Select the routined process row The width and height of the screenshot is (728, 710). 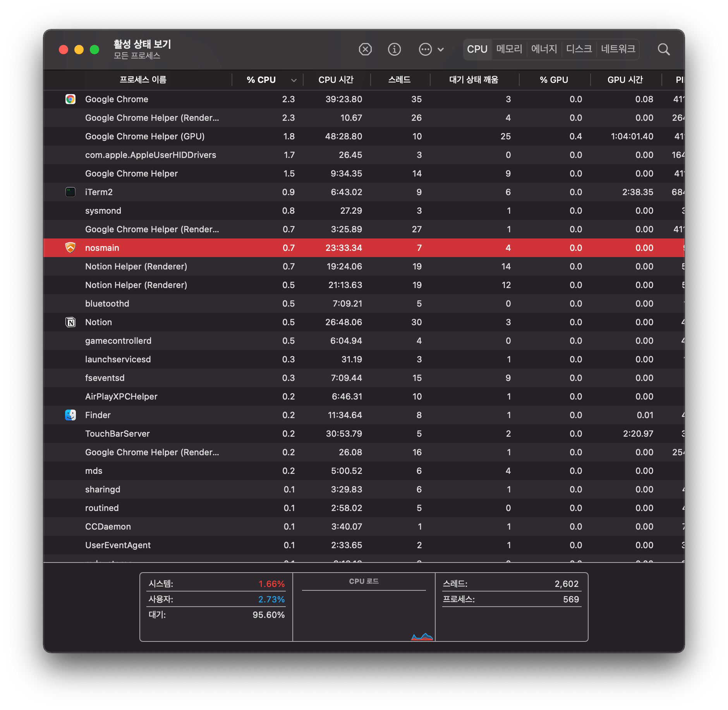click(x=364, y=508)
